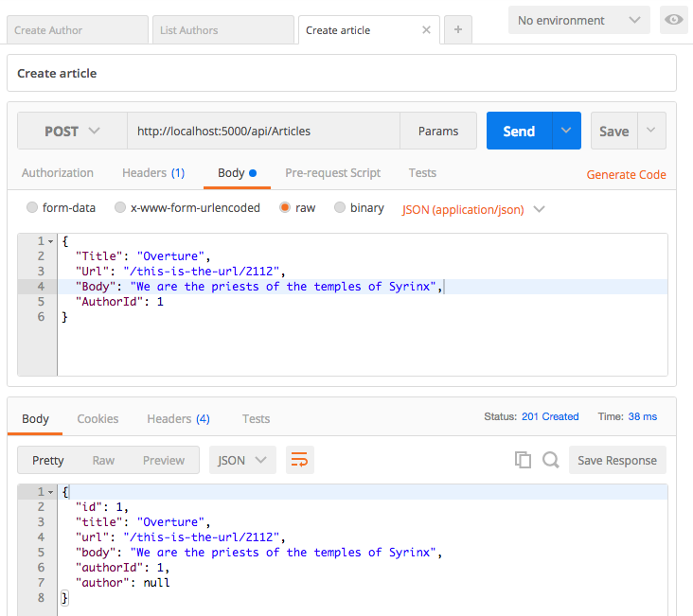The width and height of the screenshot is (693, 616).
Task: Add a new request tab with plus
Action: click(458, 29)
